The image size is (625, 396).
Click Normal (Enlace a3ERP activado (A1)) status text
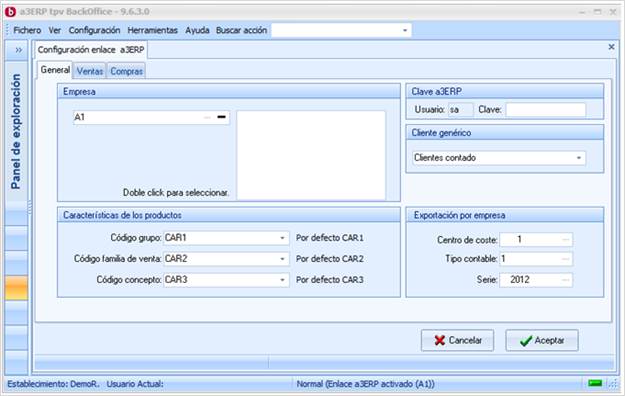tap(366, 384)
